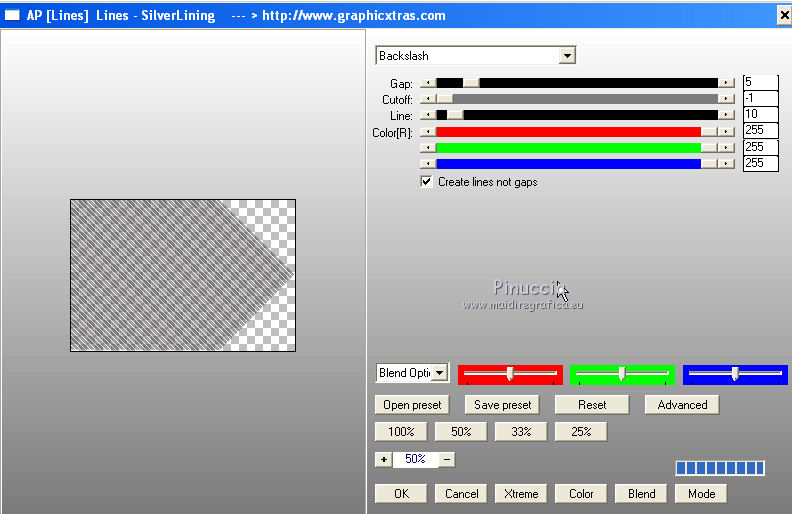Click the Line slider right arrow
The height and width of the screenshot is (514, 792).
pyautogui.click(x=726, y=115)
